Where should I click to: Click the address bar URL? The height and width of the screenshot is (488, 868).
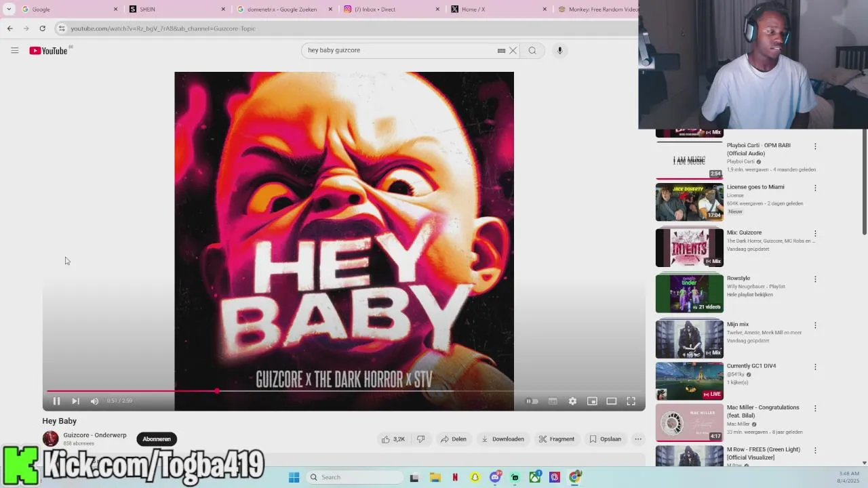coord(163,28)
